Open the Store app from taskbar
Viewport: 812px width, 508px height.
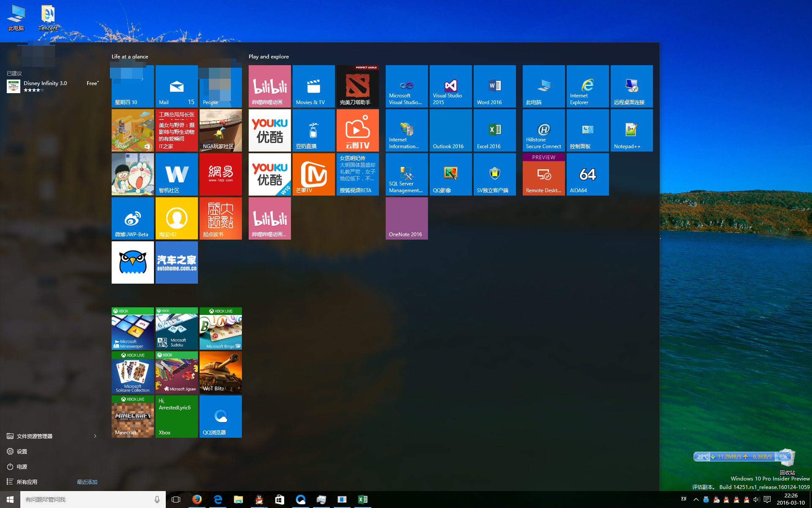click(280, 500)
